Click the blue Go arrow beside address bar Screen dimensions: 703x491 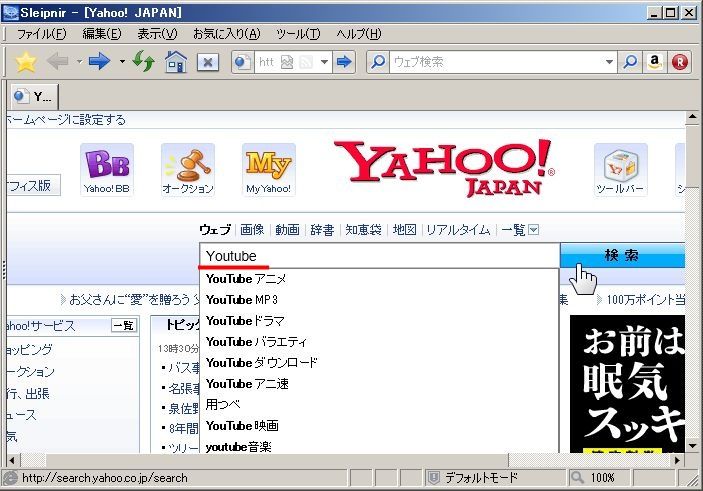point(344,62)
